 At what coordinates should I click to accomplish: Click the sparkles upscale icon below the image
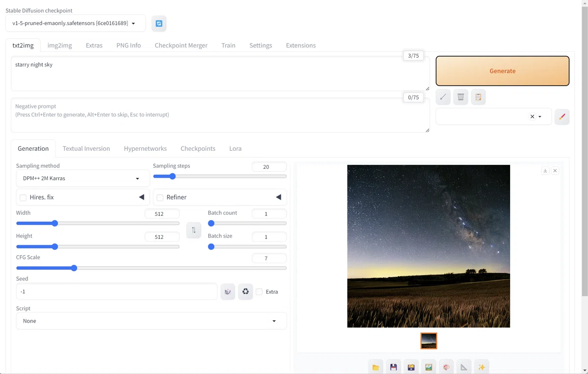(x=482, y=367)
